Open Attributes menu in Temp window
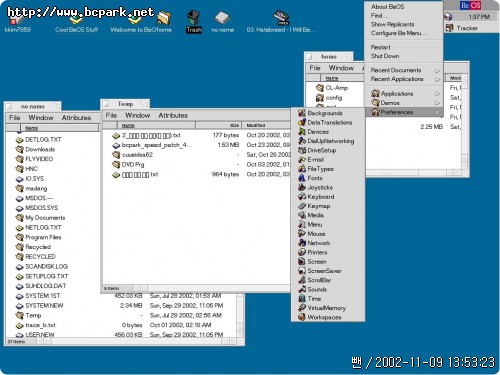Screen dimensions: 500x375 point(173,115)
